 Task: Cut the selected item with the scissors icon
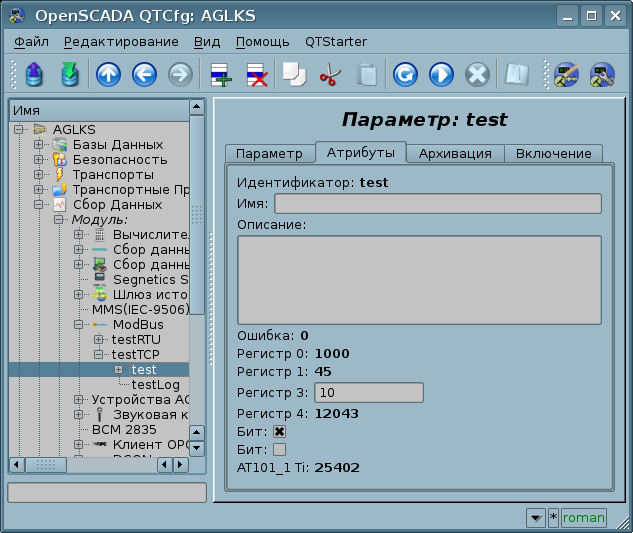[329, 75]
